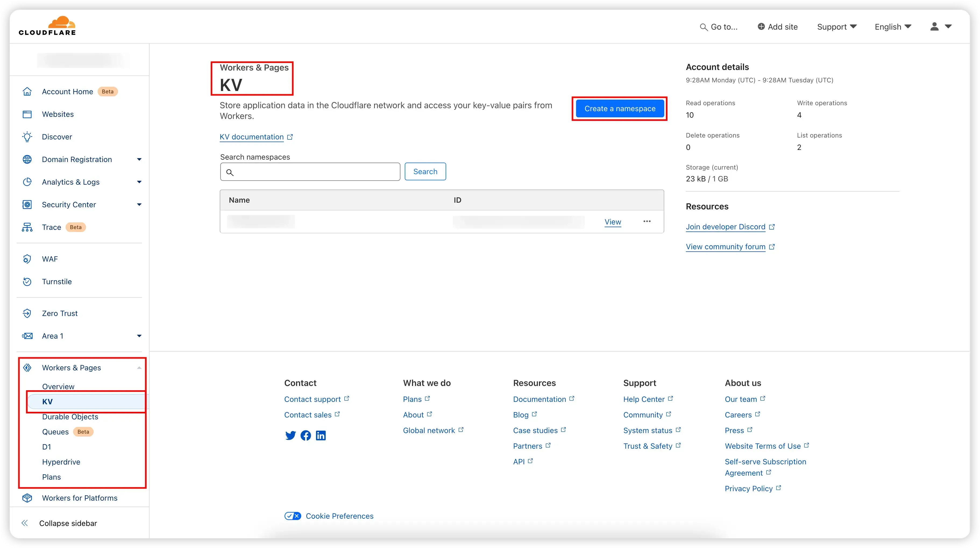Viewport: 980px width, 548px height.
Task: Click the Search namespaces button
Action: pyautogui.click(x=425, y=171)
